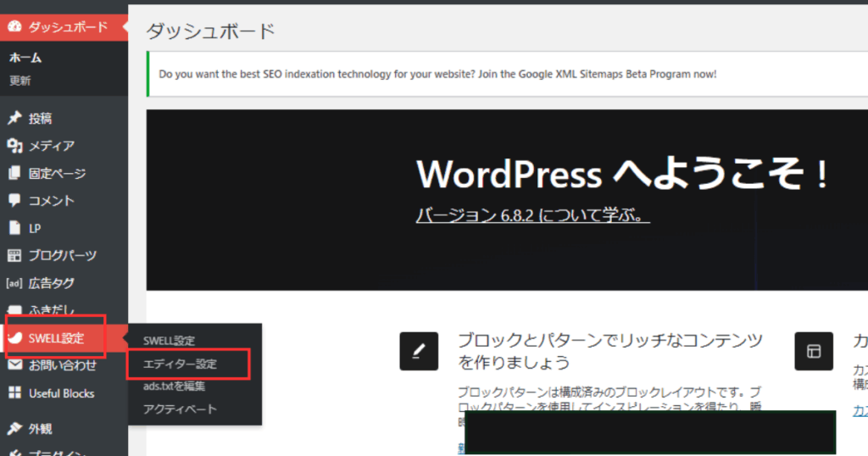This screenshot has width=868, height=456.
Task: Choose ads.txtを編集 from the submenu
Action: [x=174, y=386]
